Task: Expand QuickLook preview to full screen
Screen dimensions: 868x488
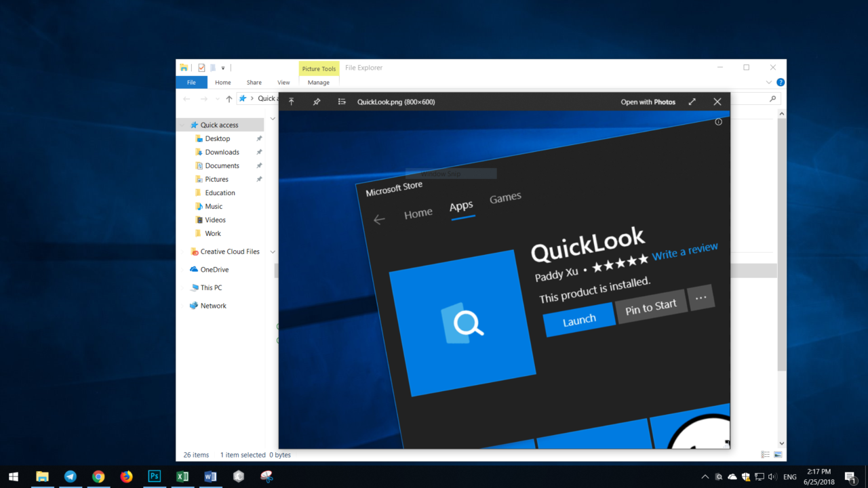Action: [692, 102]
